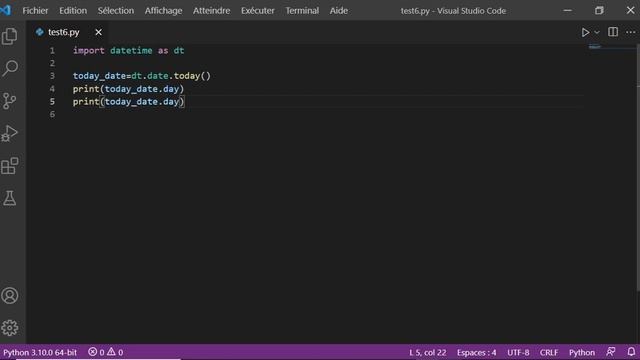Open the feedback icon in status bar
This screenshot has width=640, height=360.
pos(611,352)
